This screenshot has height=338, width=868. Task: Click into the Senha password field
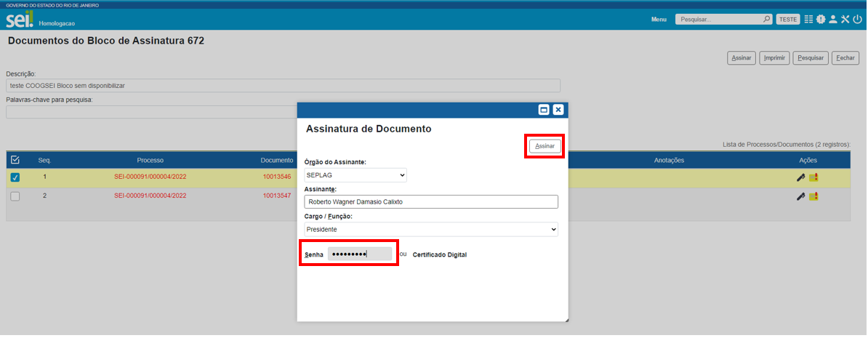tap(359, 254)
